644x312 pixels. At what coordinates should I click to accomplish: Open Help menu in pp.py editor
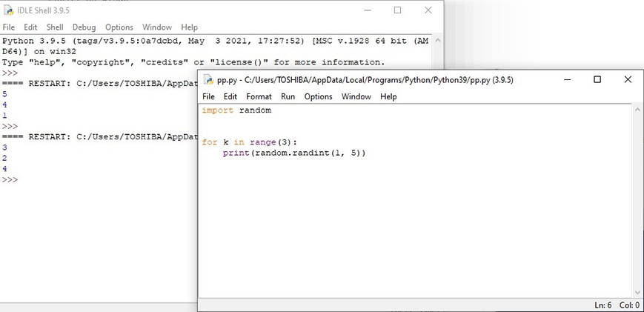(388, 96)
